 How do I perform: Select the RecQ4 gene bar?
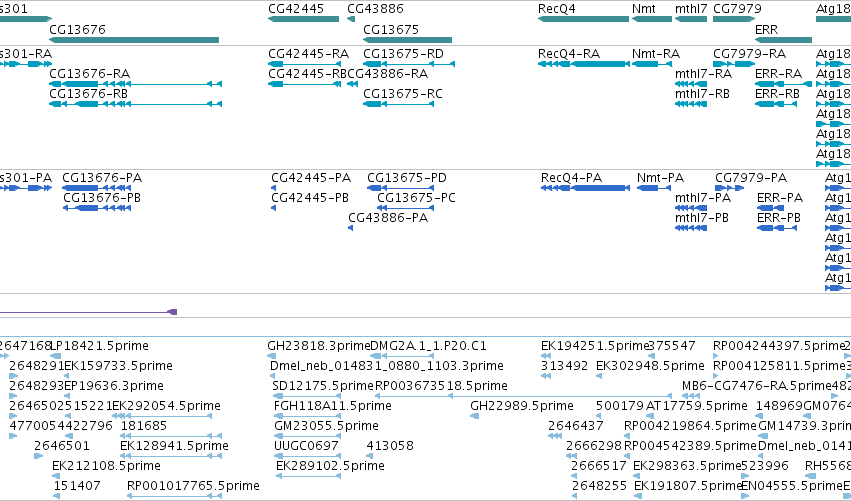tap(583, 19)
